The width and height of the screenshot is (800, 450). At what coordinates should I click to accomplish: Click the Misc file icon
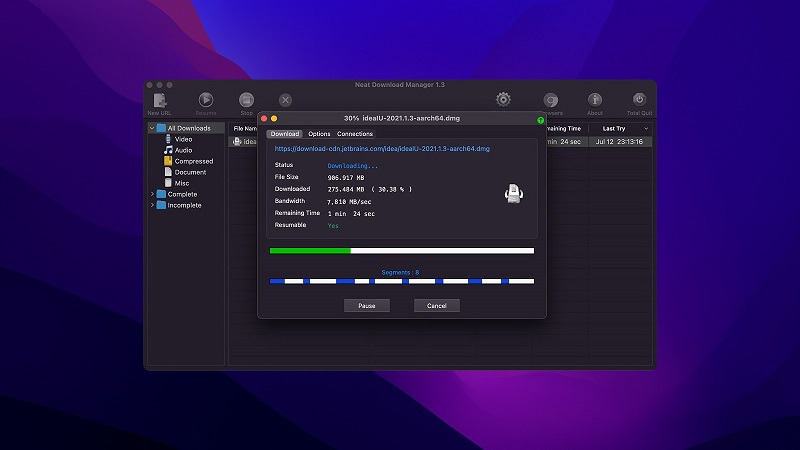[168, 183]
